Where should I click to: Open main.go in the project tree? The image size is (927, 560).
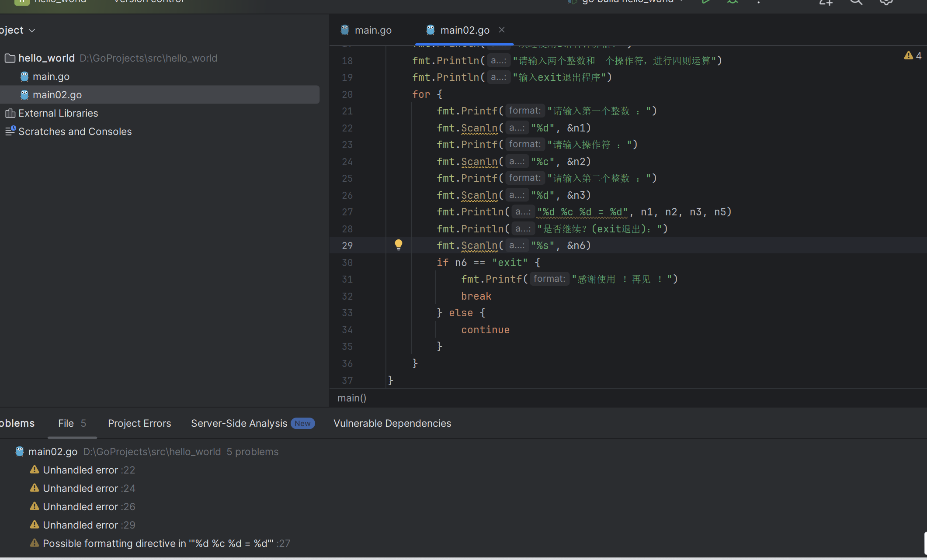pos(51,76)
